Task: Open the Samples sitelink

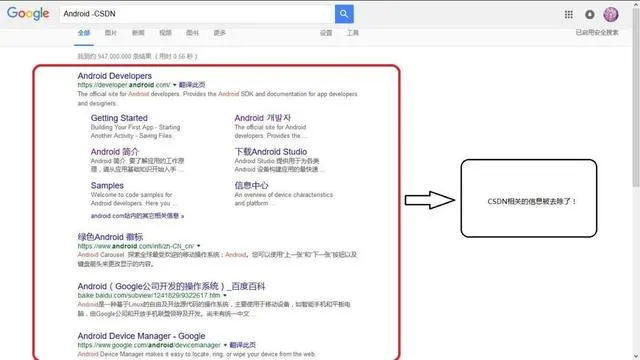Action: pos(107,185)
